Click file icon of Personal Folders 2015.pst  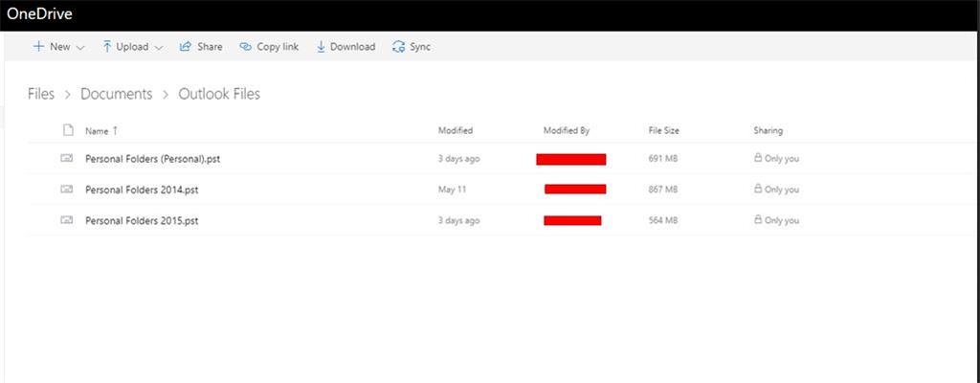click(67, 219)
